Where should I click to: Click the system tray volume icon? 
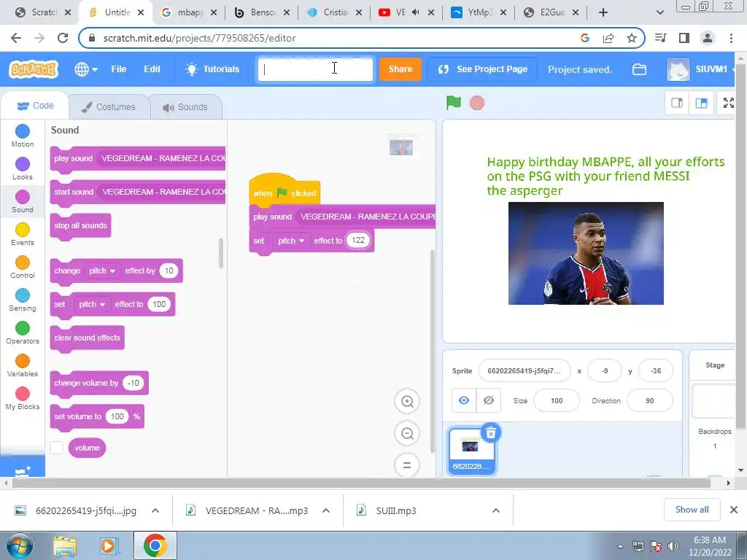pyautogui.click(x=673, y=546)
